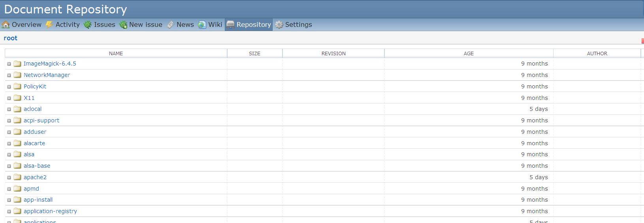644x223 pixels.
Task: Click the app-install folder icon
Action: pos(17,200)
